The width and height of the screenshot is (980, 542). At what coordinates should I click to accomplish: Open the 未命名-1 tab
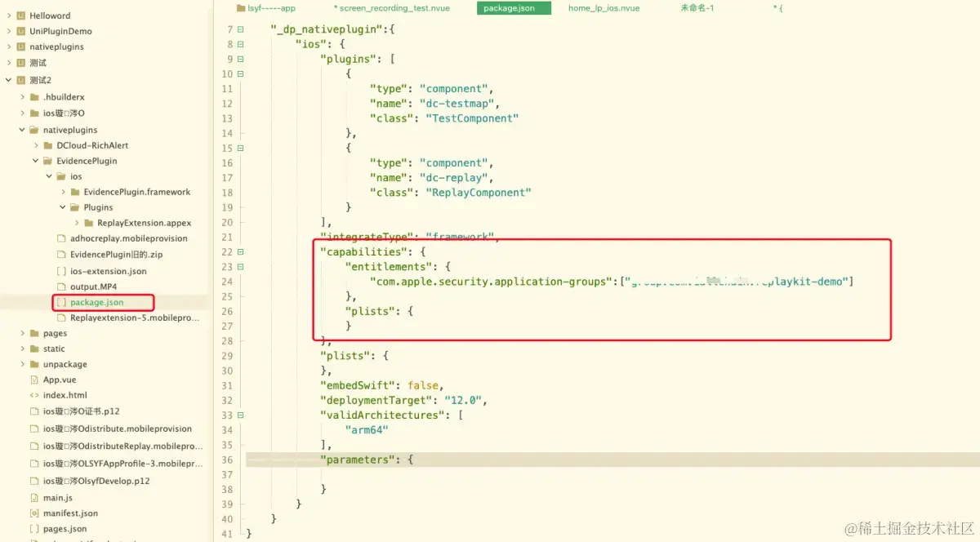pos(697,8)
